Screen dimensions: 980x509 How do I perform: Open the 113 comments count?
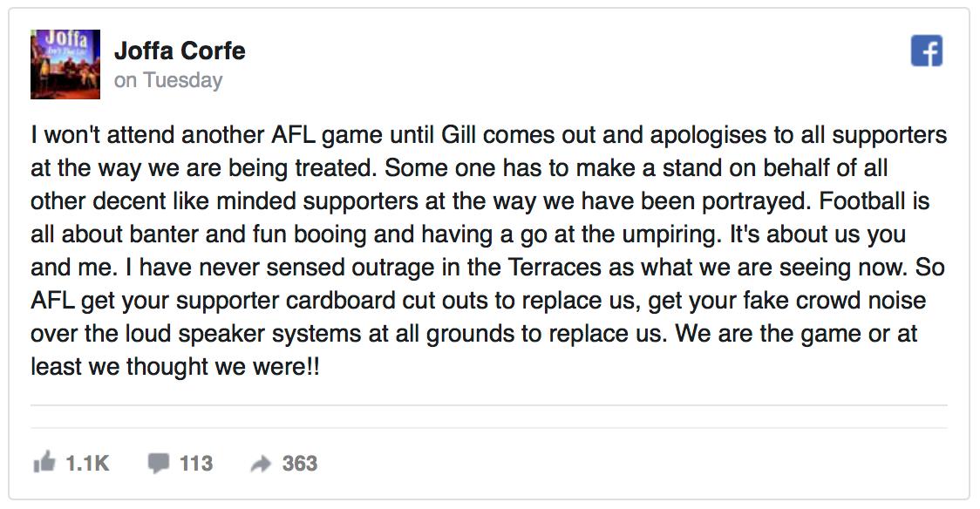point(196,464)
